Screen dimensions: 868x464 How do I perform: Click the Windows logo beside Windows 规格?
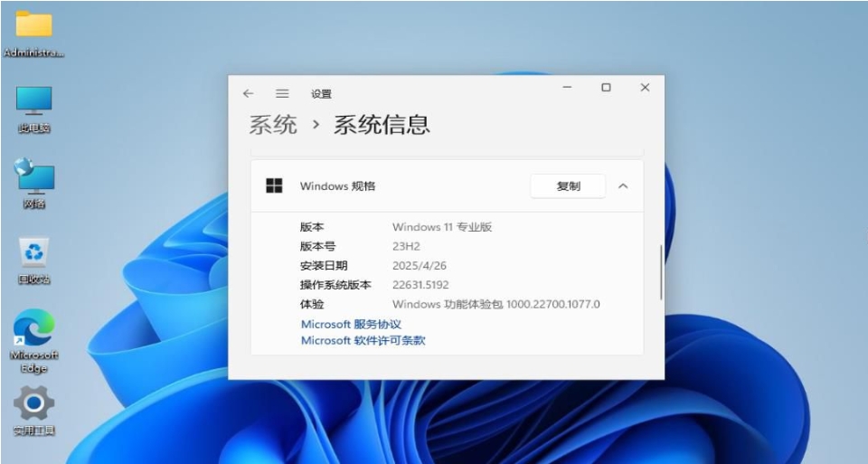click(x=274, y=185)
